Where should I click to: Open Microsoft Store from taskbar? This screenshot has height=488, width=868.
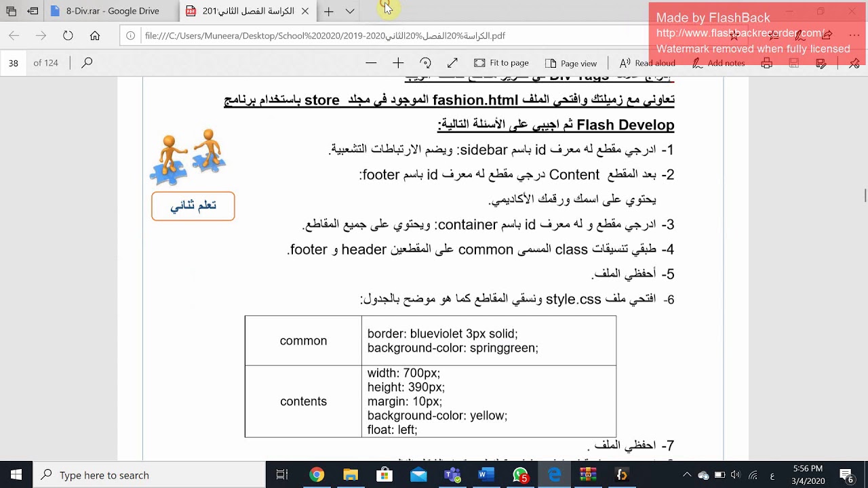(384, 475)
